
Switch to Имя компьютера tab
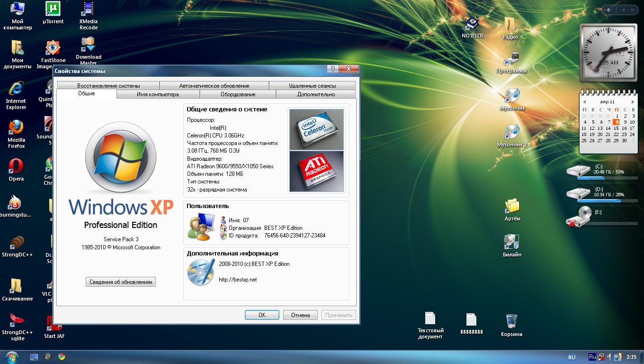[158, 94]
